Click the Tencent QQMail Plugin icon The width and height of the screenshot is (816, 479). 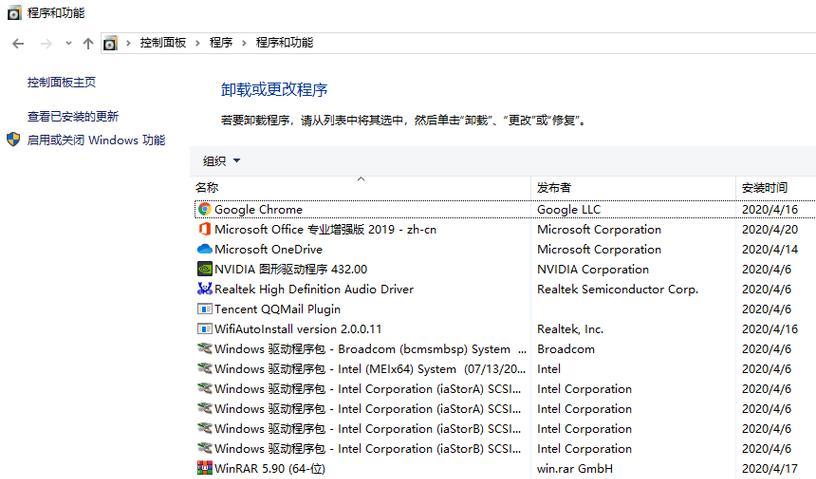pyautogui.click(x=205, y=309)
